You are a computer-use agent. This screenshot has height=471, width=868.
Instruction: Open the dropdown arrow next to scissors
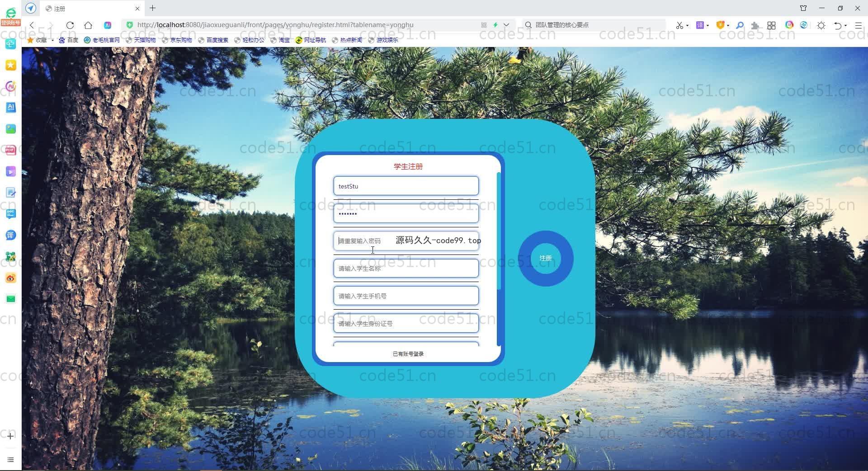coord(687,26)
